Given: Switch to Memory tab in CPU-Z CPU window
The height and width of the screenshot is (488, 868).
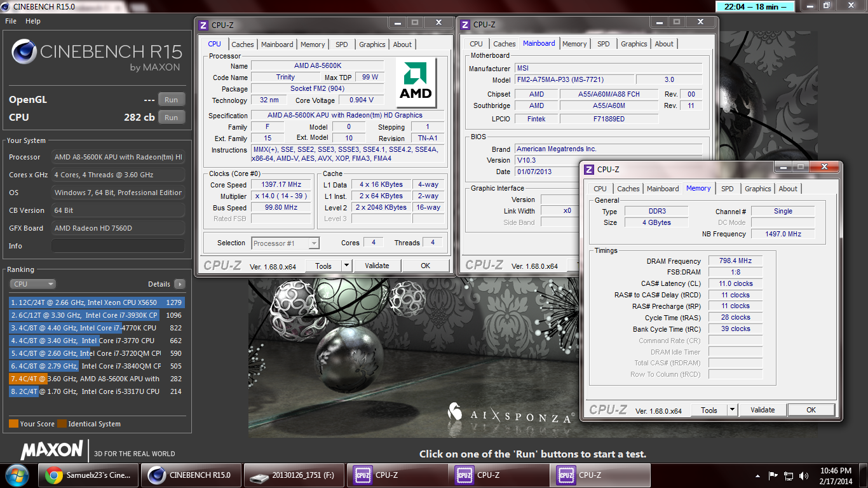Looking at the screenshot, I should [313, 44].
